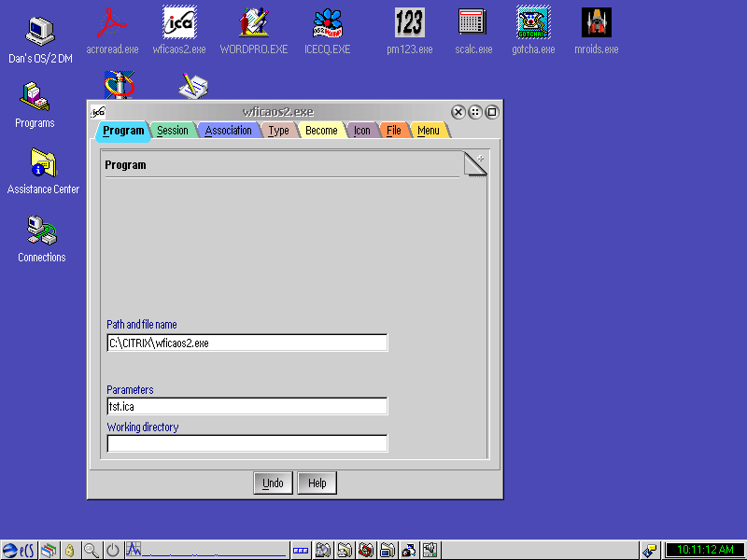
Task: Open the CD drive tray icon on taskbar
Action: point(322,551)
